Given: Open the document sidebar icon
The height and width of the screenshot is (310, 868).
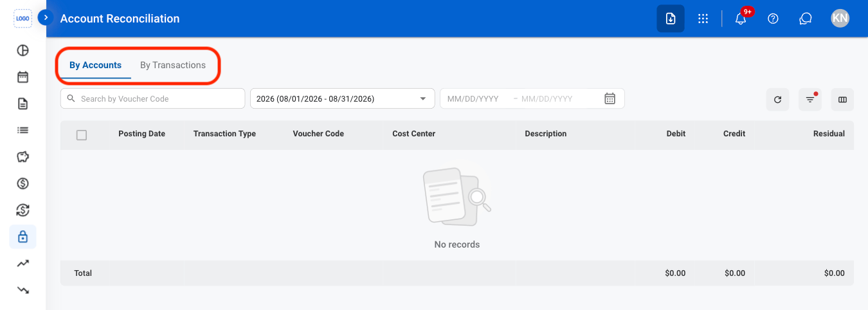Looking at the screenshot, I should click(x=23, y=104).
